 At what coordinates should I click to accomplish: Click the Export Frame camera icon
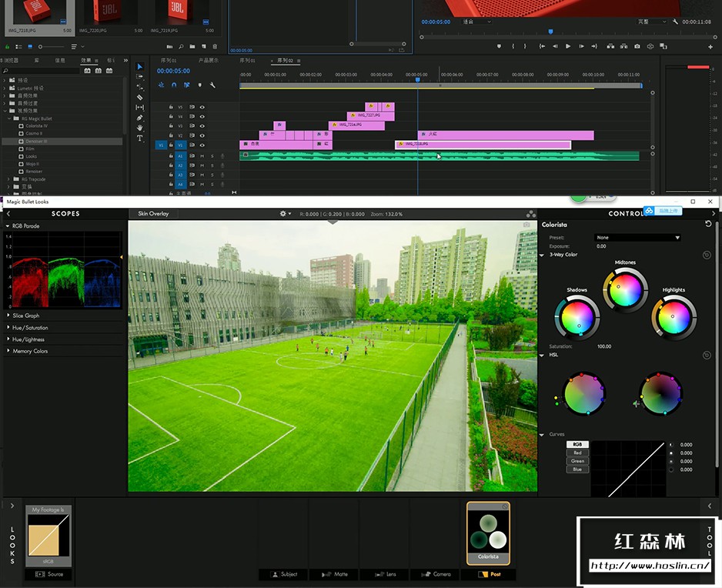coord(637,46)
